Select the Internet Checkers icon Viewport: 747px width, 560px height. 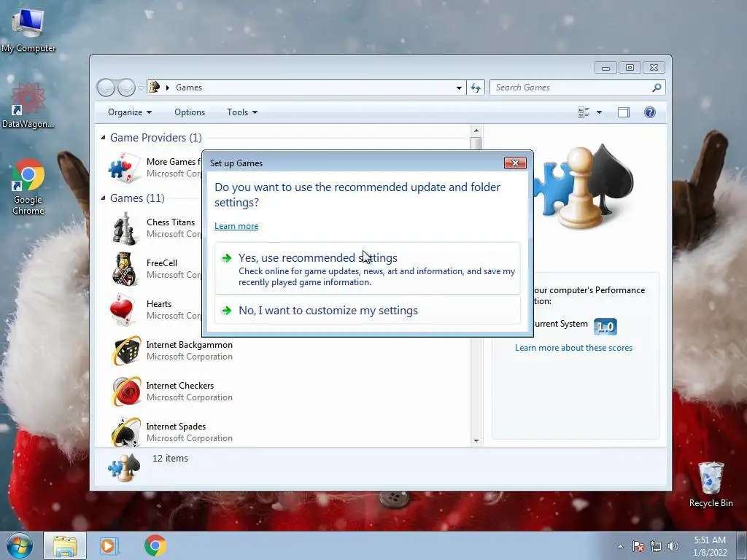(125, 392)
